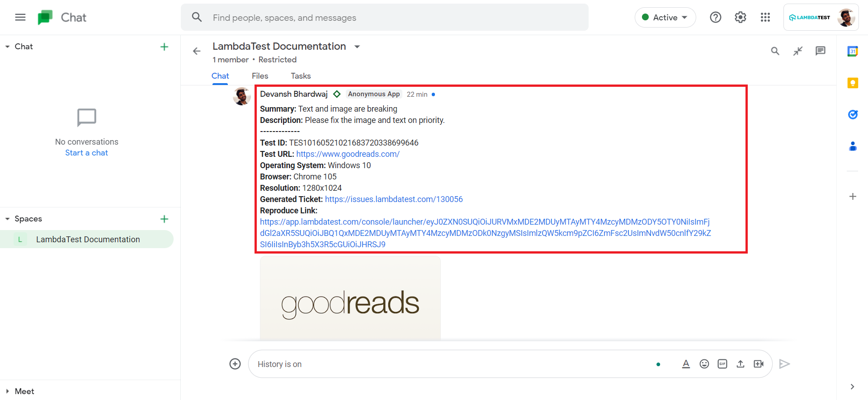Screen dimensions: 868x400
Task: Open Google Calendar side panel
Action: point(853,52)
